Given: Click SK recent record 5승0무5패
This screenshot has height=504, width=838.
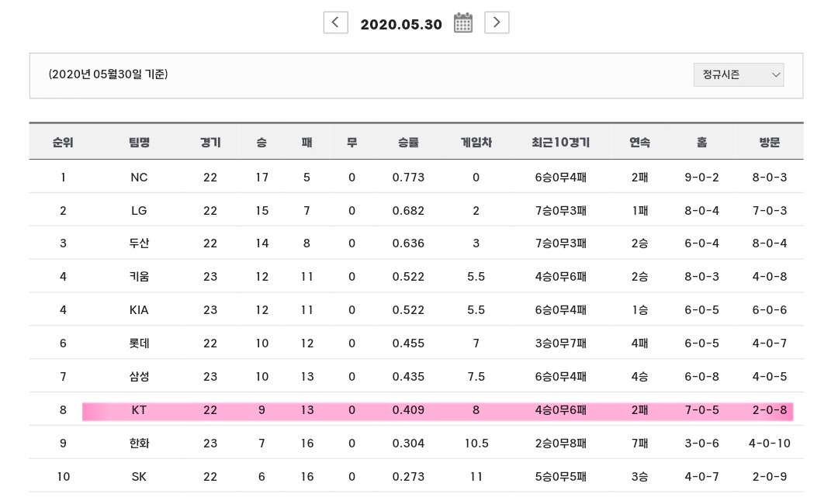Looking at the screenshot, I should 561,477.
